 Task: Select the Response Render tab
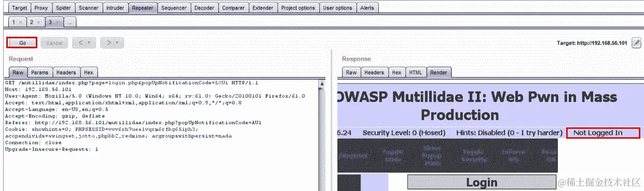(x=439, y=72)
